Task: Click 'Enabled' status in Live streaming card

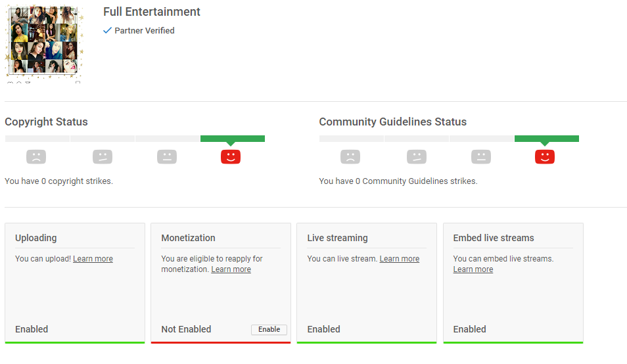Action: 324,329
